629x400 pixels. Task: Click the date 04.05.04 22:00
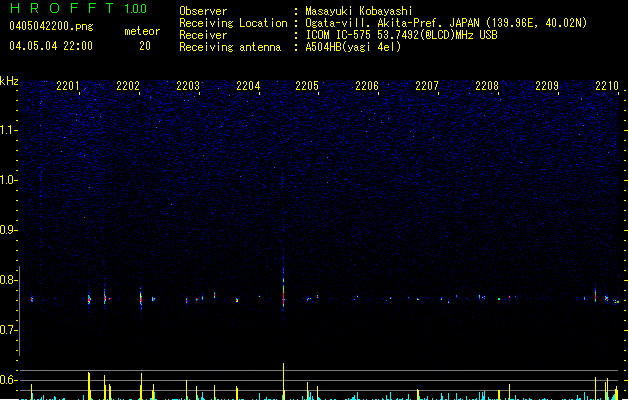(51, 46)
